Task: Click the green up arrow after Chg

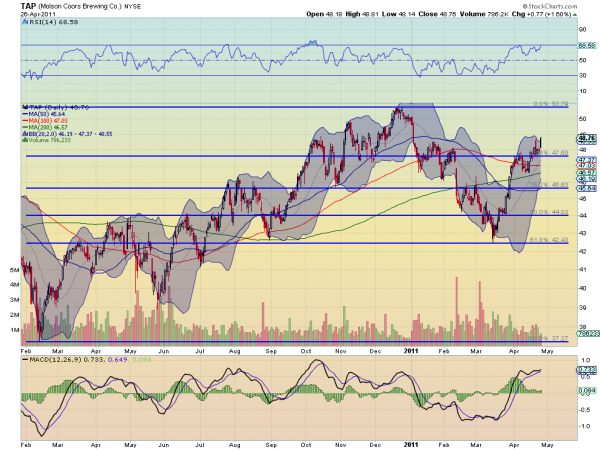Action: tap(575, 14)
